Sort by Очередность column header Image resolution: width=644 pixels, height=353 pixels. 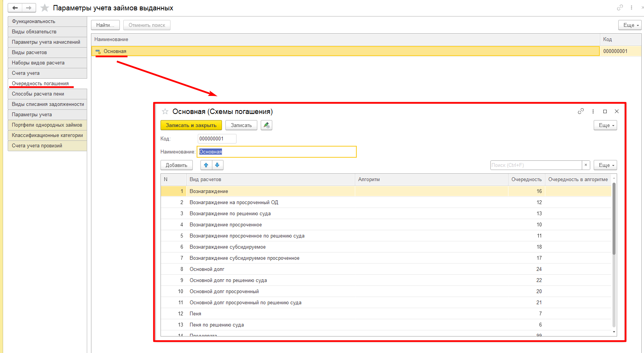point(526,179)
